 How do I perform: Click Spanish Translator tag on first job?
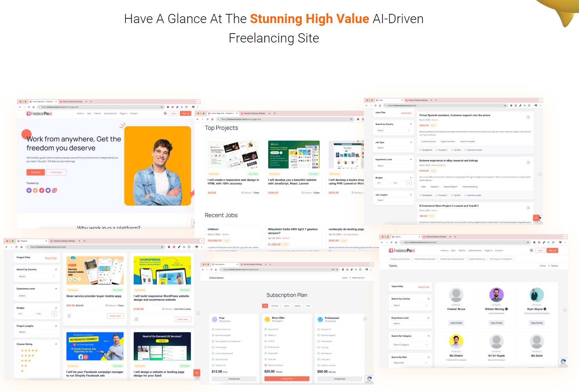click(468, 142)
